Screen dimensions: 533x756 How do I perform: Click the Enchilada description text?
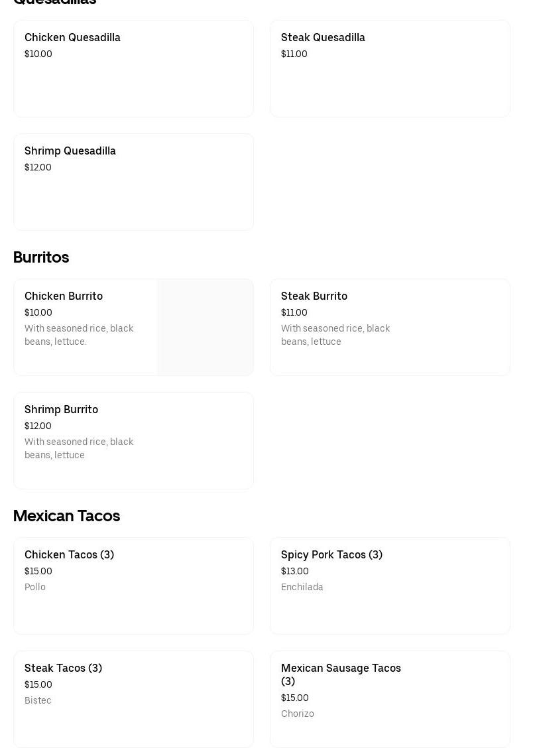tap(302, 588)
